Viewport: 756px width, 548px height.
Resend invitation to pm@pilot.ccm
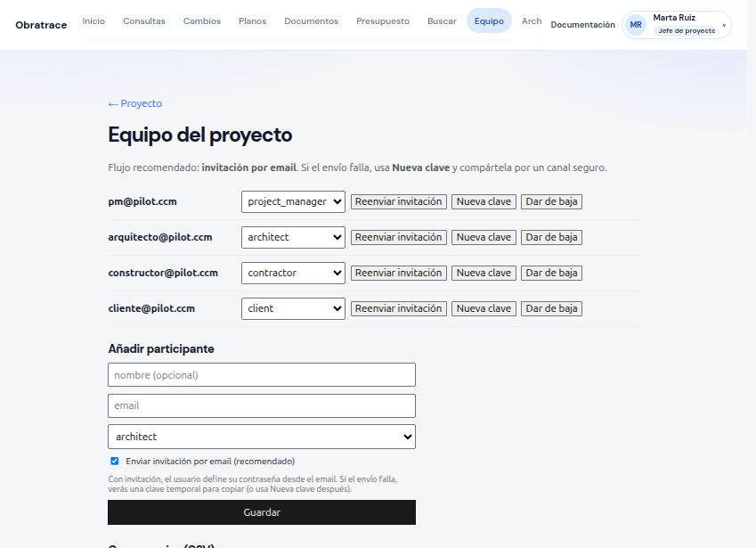pos(399,201)
